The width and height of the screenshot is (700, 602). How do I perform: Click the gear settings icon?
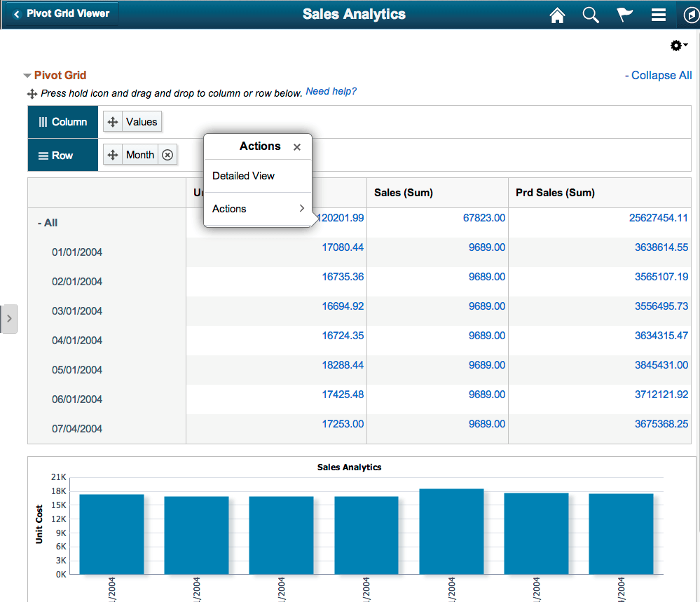(675, 45)
